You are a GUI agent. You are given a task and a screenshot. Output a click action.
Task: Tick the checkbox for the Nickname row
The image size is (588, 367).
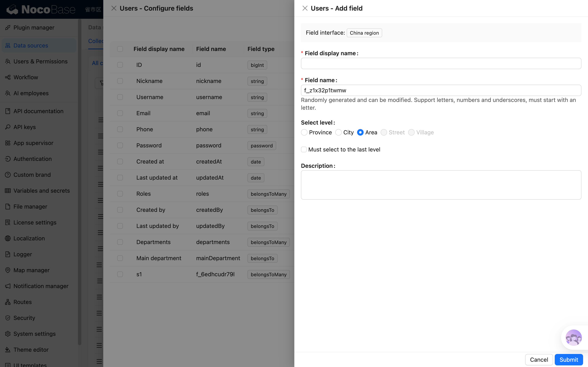[x=120, y=81]
